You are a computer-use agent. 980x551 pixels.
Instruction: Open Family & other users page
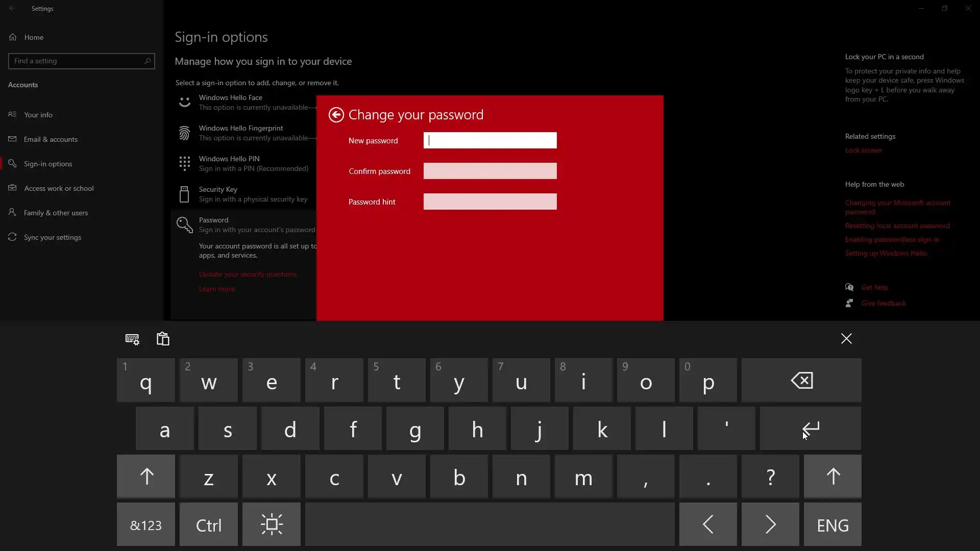pyautogui.click(x=56, y=213)
